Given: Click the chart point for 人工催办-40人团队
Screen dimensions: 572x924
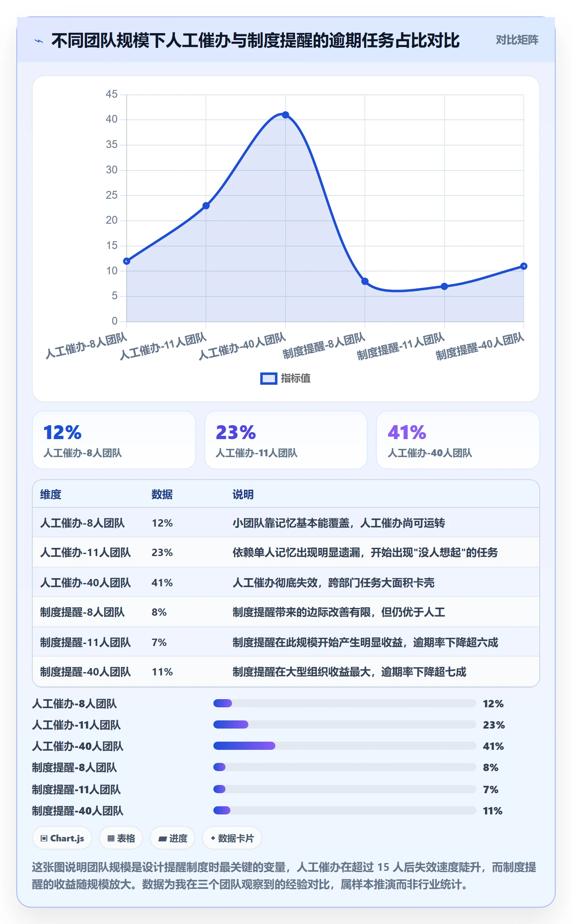Looking at the screenshot, I should coord(286,115).
